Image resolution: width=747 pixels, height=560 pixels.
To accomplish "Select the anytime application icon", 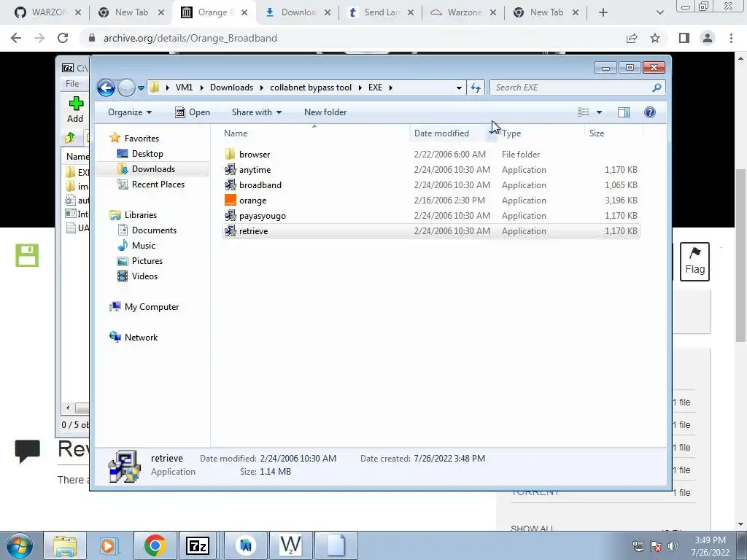I will pos(230,169).
